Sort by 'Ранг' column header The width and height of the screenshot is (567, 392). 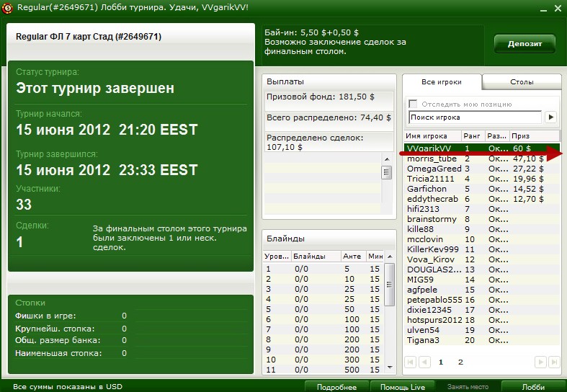click(x=473, y=136)
